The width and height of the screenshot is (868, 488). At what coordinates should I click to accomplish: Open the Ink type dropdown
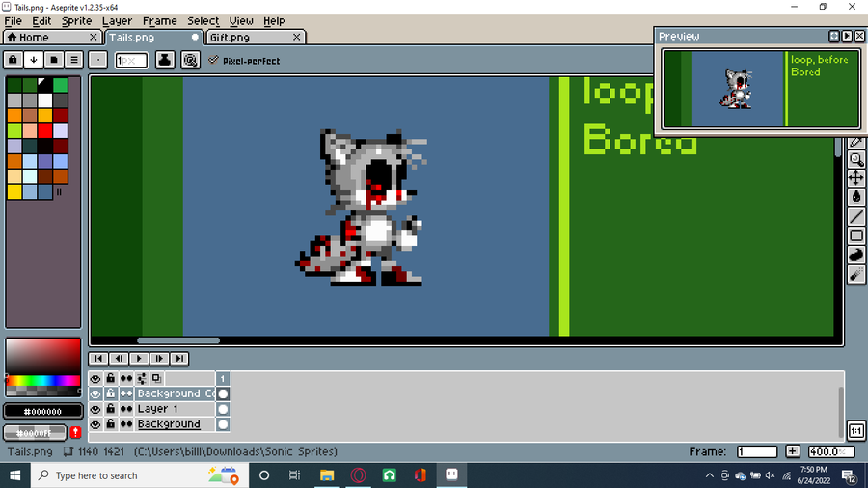tap(164, 60)
